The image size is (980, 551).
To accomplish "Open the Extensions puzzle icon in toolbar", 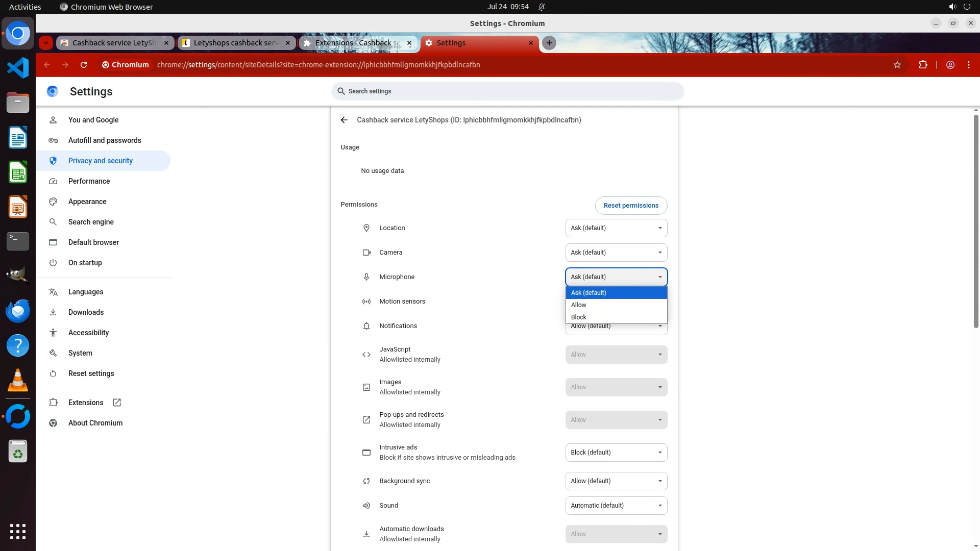I will pos(923,65).
